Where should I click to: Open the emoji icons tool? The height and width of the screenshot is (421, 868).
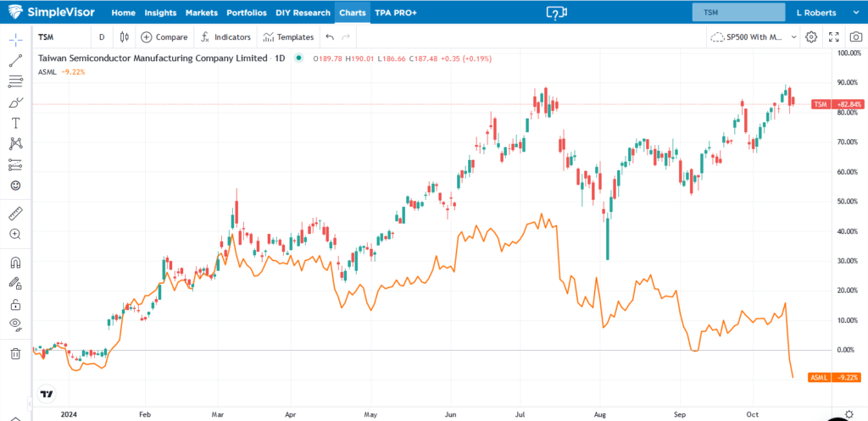point(15,186)
